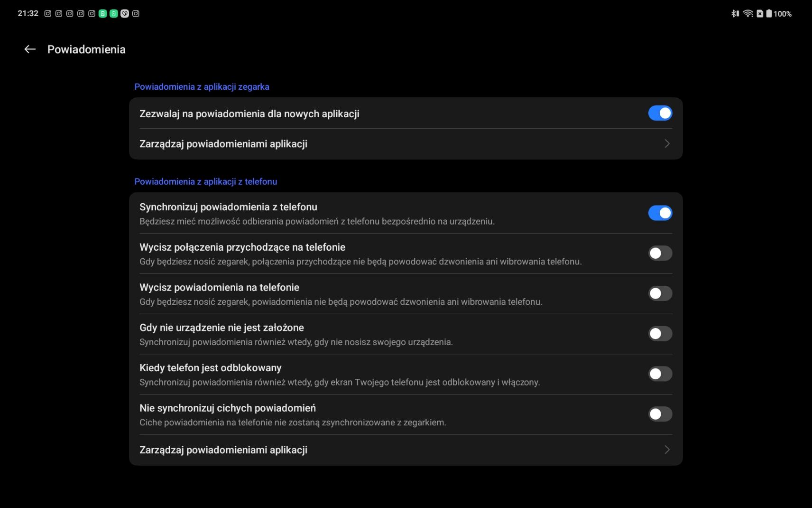The image size is (812, 508).
Task: Tap the back arrow next to Powiadomienia
Action: pos(30,49)
